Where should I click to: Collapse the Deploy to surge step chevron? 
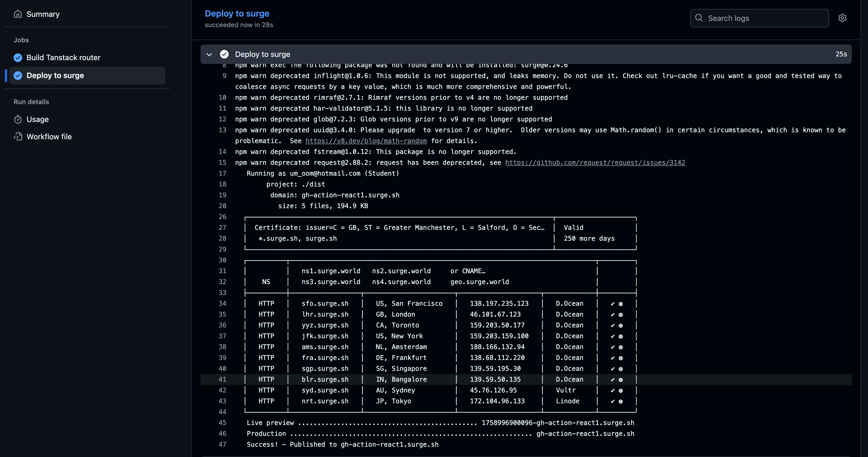click(209, 54)
